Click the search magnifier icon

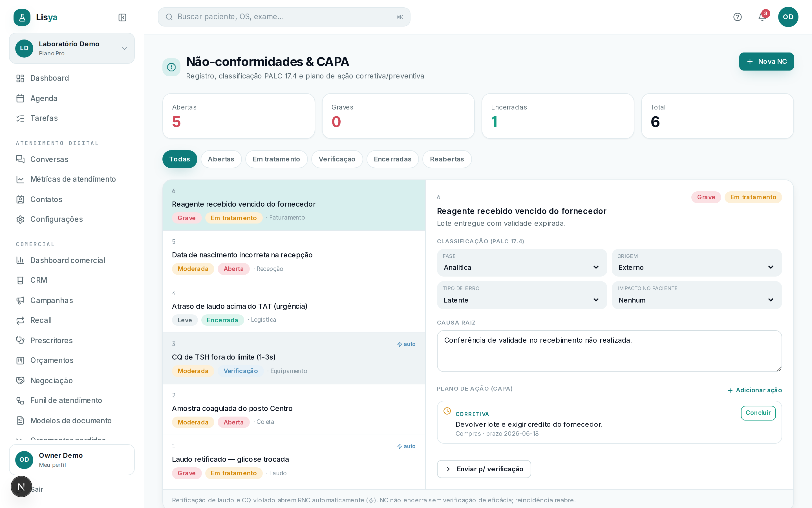pos(169,17)
